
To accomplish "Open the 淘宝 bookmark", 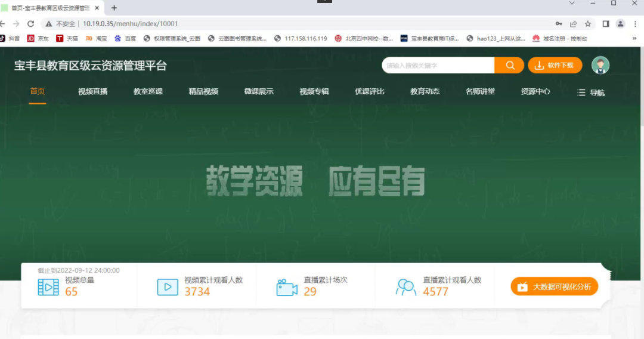I will tap(97, 39).
